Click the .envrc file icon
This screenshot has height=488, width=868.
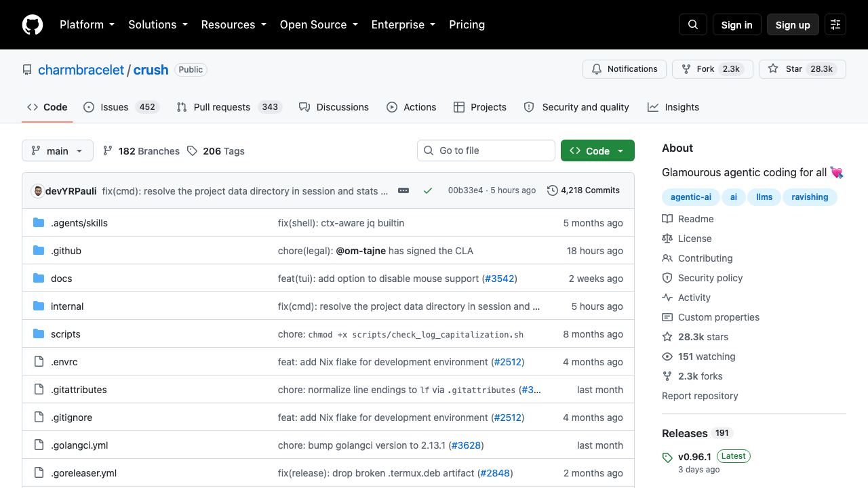[39, 362]
